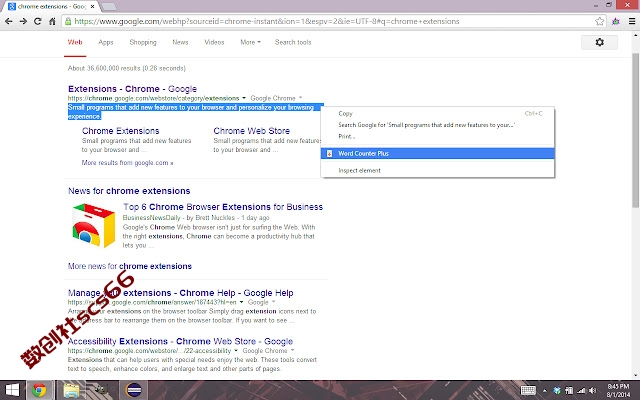Open the Dropbox tray icon
Viewport: 640px width, 400px height.
[557, 391]
